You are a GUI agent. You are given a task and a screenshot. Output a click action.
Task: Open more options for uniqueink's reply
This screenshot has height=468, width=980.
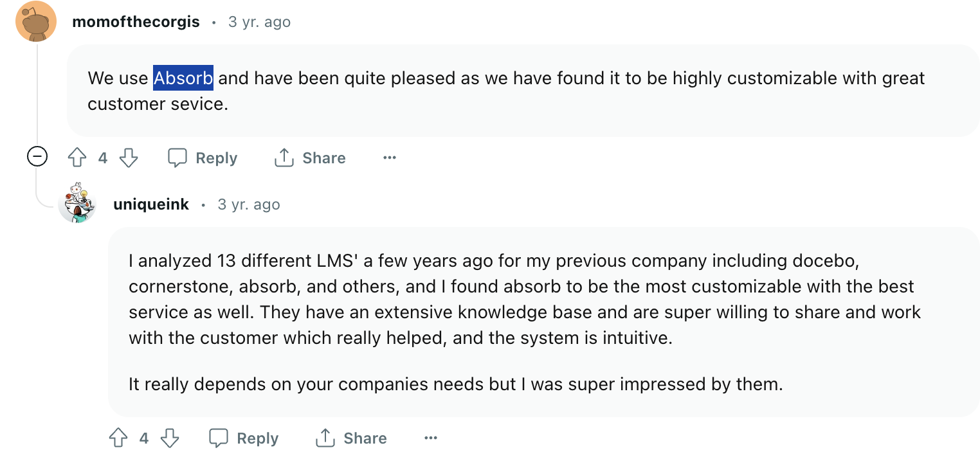tap(430, 438)
